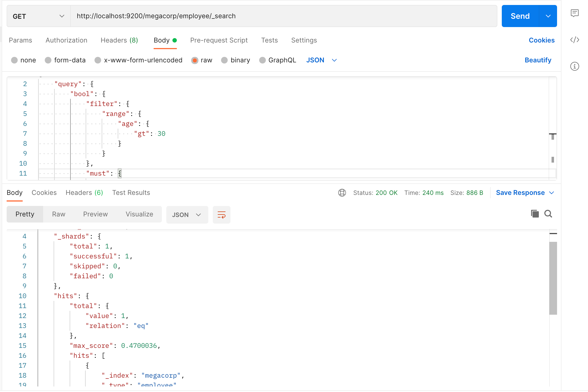
Task: Open the comments icon in right sidebar
Action: pyautogui.click(x=574, y=13)
